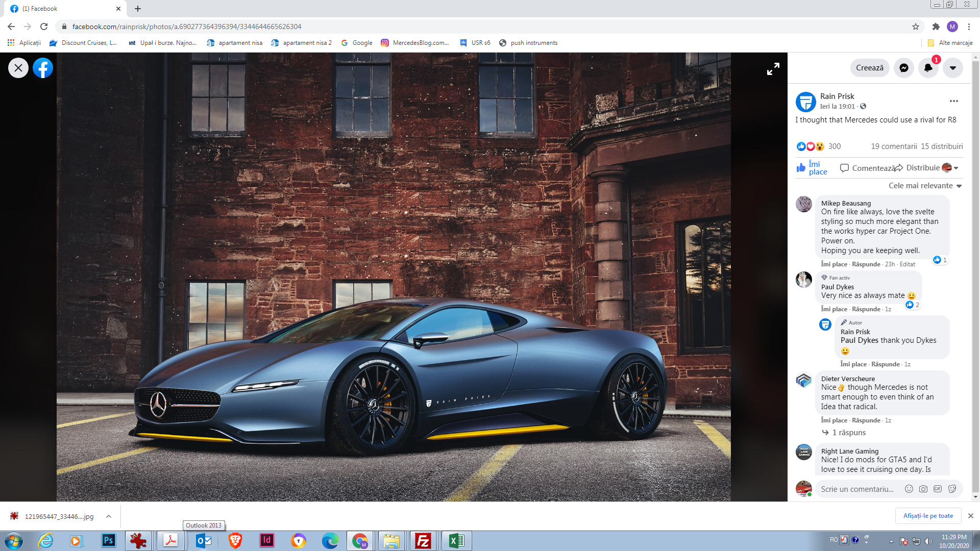Screen dimensions: 980x551
Task: Open Messenger icon
Action: pos(904,68)
